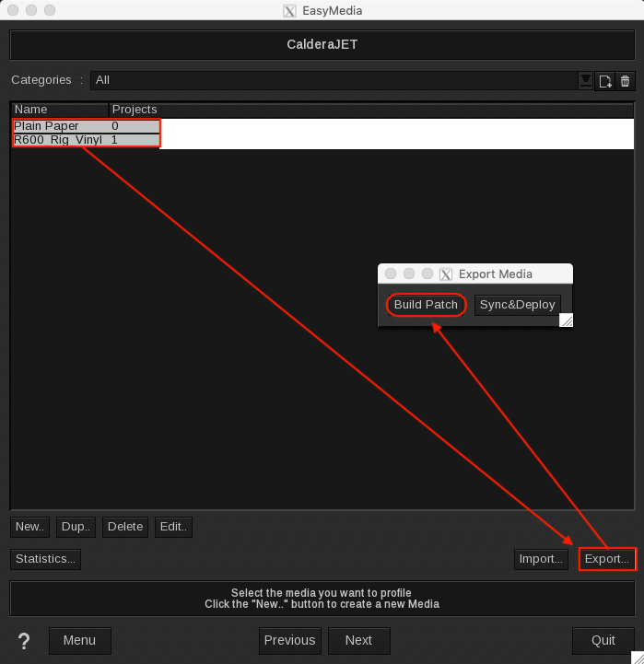Click the question mark help icon
This screenshot has width=644, height=664.
click(x=24, y=641)
